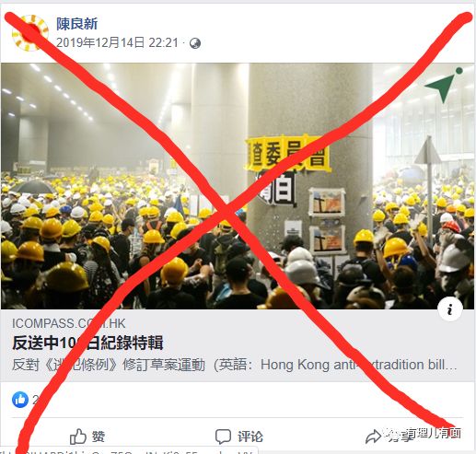476x454 pixels.
Task: Open the reaction count beside the like icon
Action: tap(36, 400)
